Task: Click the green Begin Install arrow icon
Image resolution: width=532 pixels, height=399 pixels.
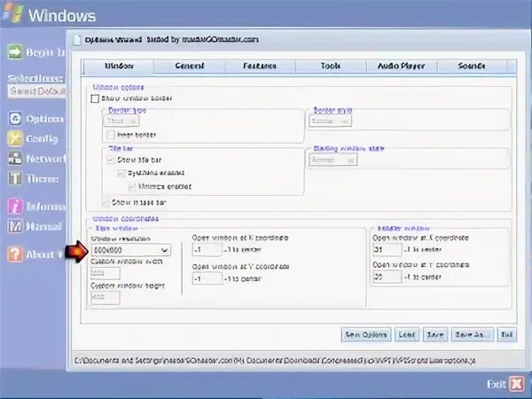Action: (15, 52)
